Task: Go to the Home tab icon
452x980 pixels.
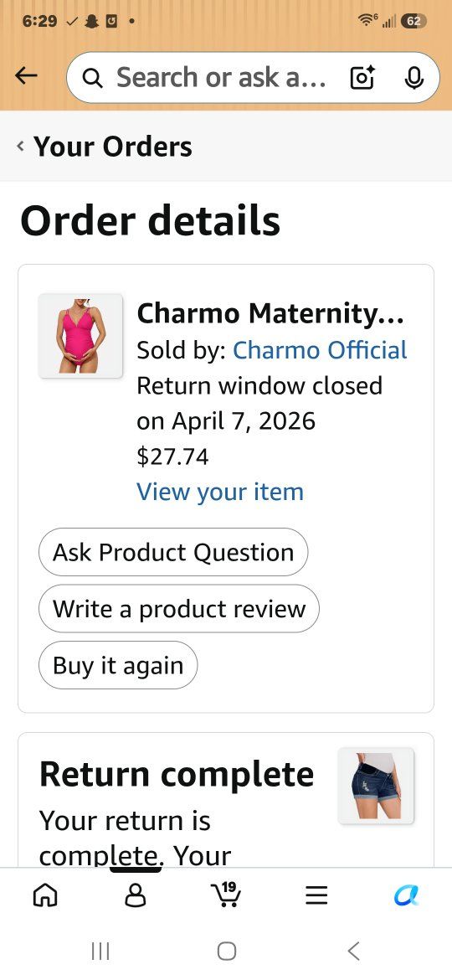Action: [44, 895]
